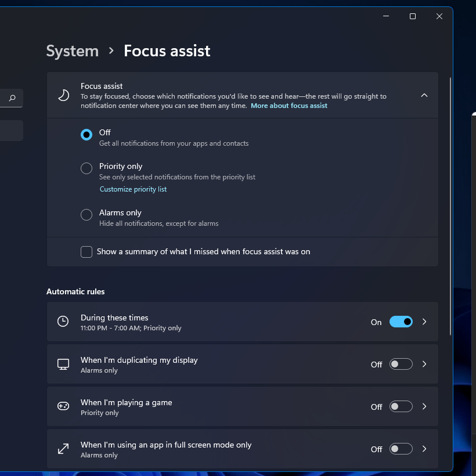Expand full screen mode rule chevron
The height and width of the screenshot is (476, 476).
tap(424, 449)
